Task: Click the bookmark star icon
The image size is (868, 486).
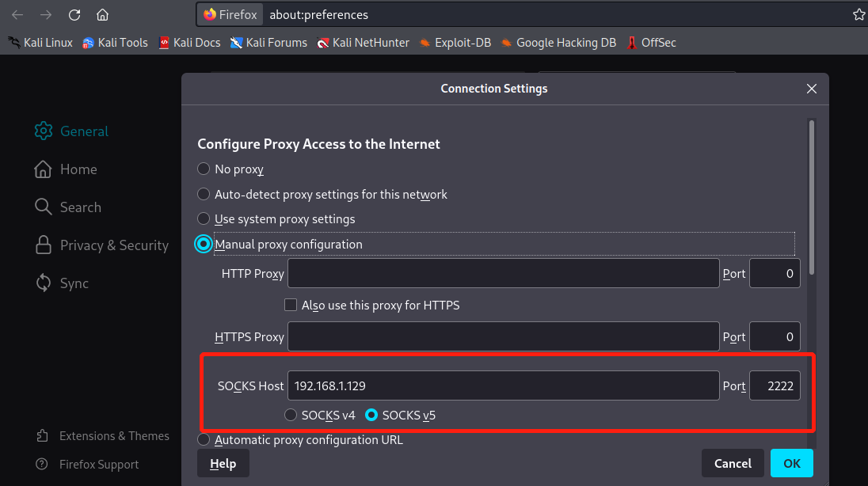Action: tap(858, 15)
